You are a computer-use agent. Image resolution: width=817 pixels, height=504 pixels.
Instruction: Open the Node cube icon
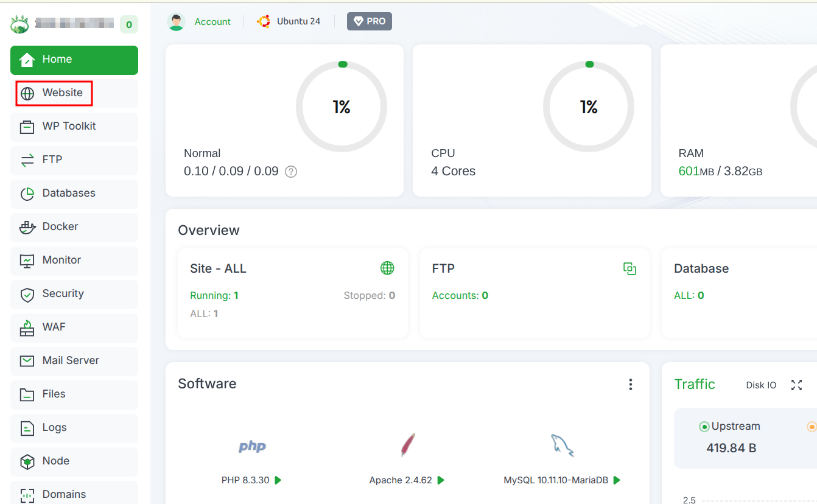pyautogui.click(x=27, y=461)
